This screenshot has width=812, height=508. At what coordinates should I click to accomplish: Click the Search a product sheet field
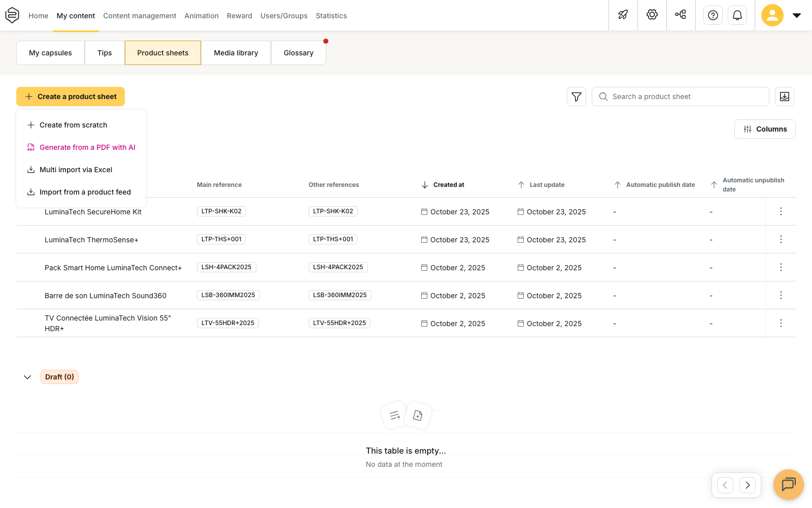pos(681,97)
